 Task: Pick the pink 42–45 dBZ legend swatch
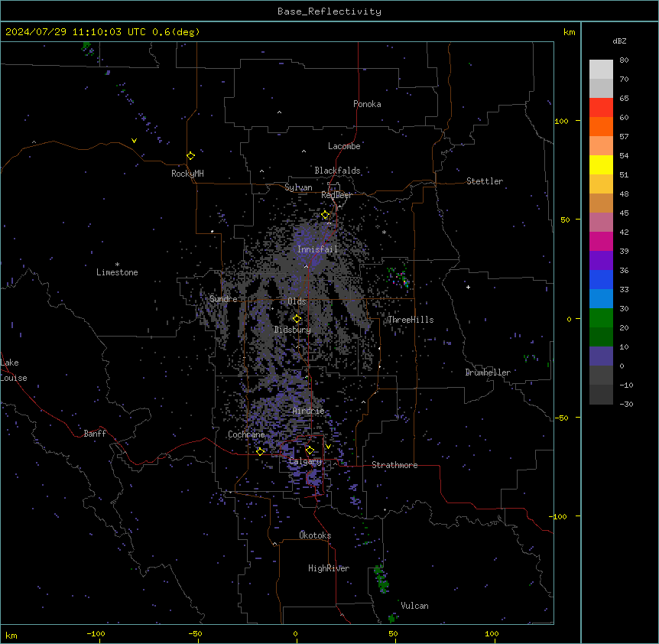tap(601, 223)
